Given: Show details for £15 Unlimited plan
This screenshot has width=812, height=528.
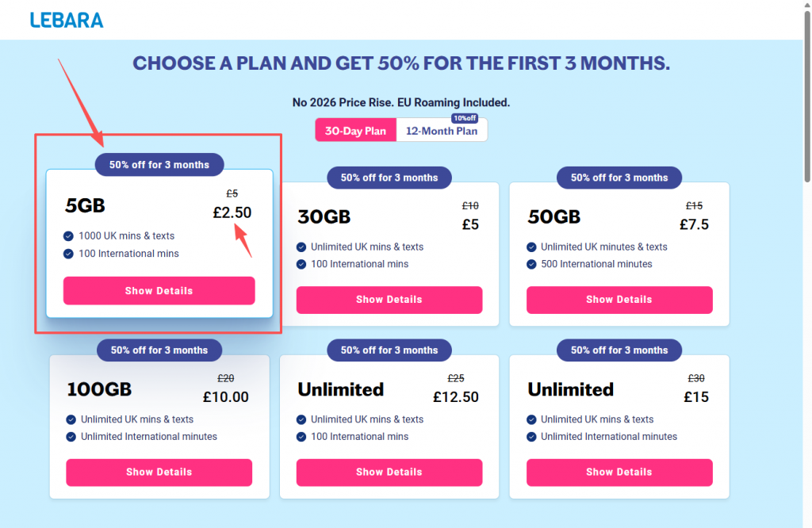Looking at the screenshot, I should (x=619, y=472).
